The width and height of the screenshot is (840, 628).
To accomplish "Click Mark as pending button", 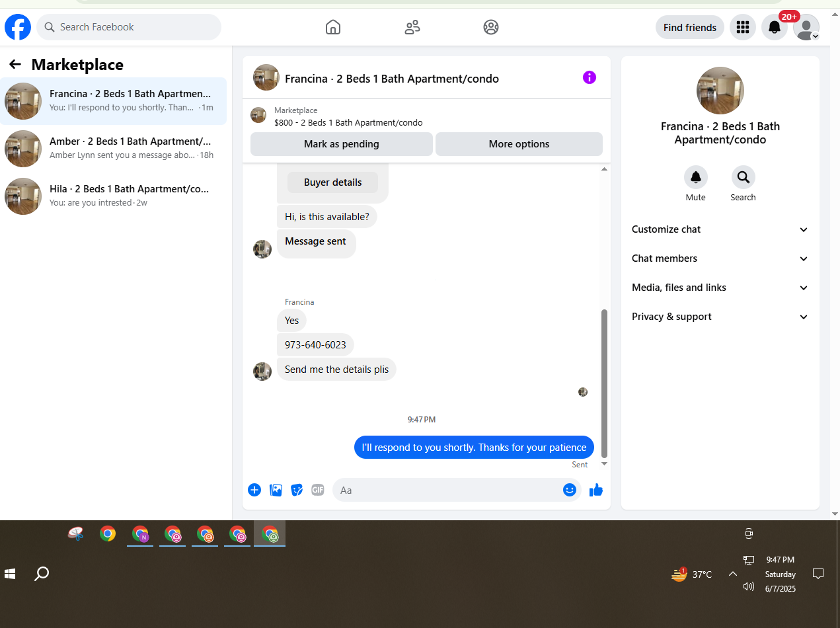I will 342,144.
